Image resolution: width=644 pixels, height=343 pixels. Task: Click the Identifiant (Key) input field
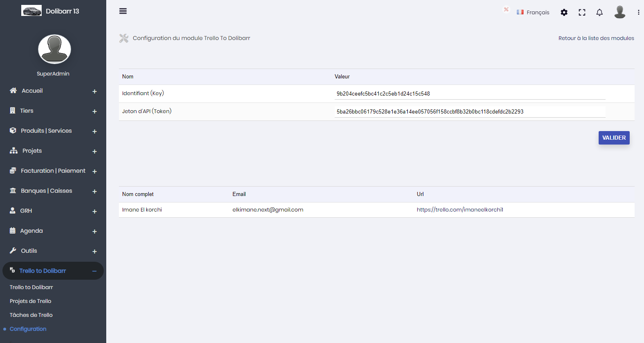point(470,94)
